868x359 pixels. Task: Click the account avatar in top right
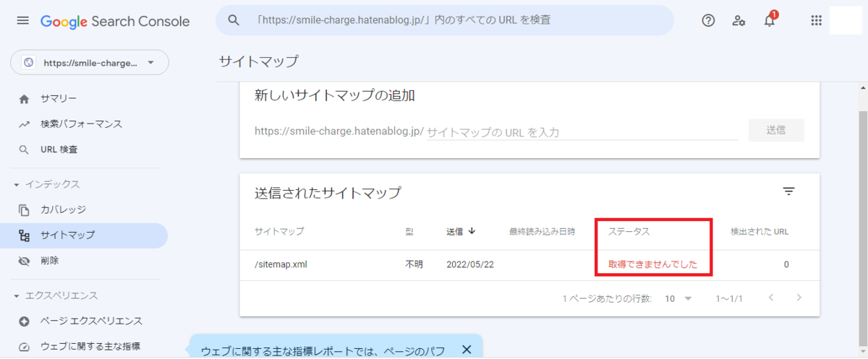[x=846, y=20]
